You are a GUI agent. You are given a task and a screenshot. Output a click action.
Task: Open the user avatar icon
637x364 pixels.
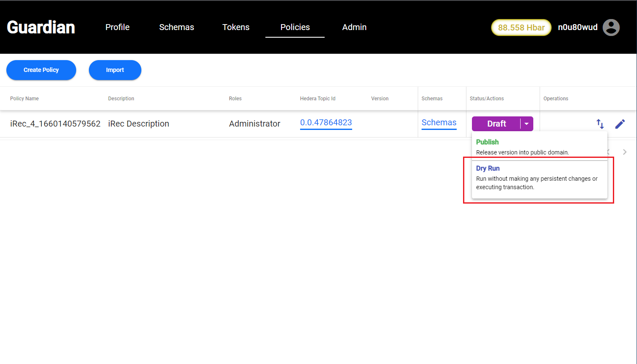point(611,28)
